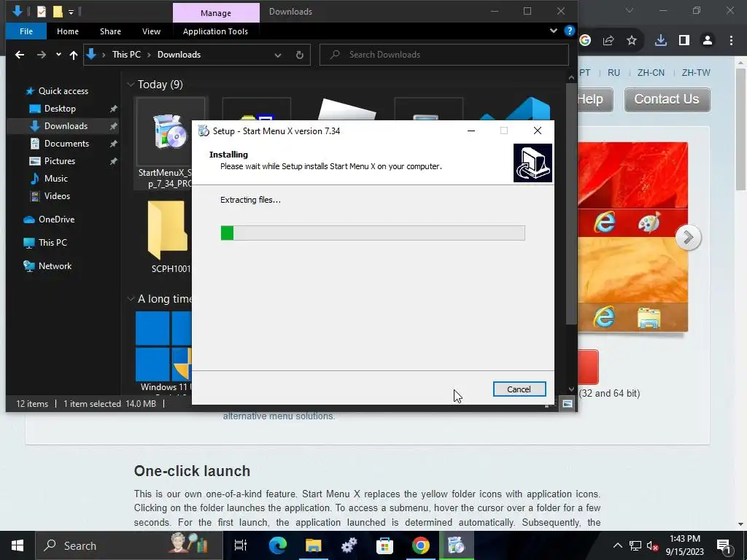
Task: Toggle Chrome side panel
Action: [x=684, y=41]
